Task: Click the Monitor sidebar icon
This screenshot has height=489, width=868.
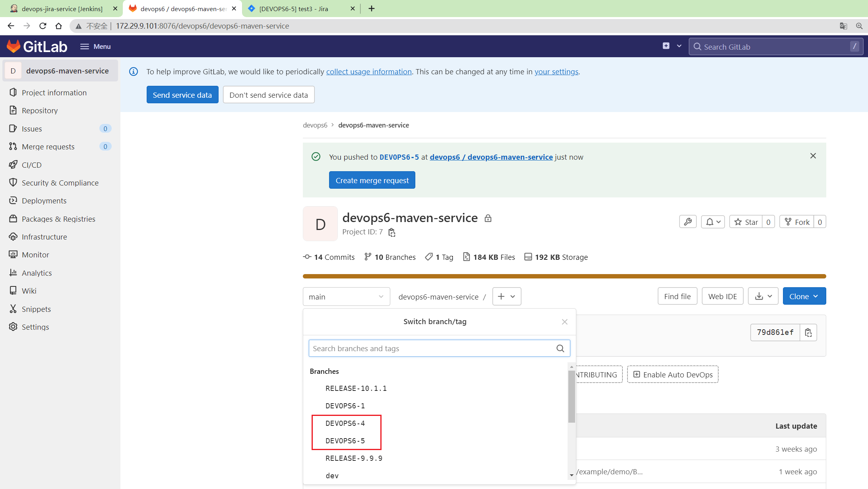Action: 13,255
